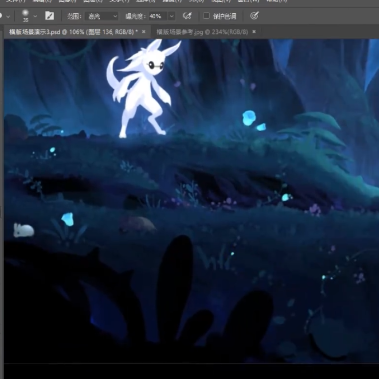Toggle pressure-for-size icon in options bar
Image resolution: width=379 pixels, height=379 pixels.
click(x=254, y=16)
